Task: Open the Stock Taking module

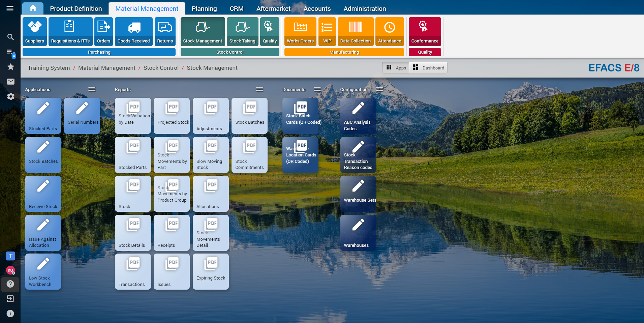Action: click(242, 31)
